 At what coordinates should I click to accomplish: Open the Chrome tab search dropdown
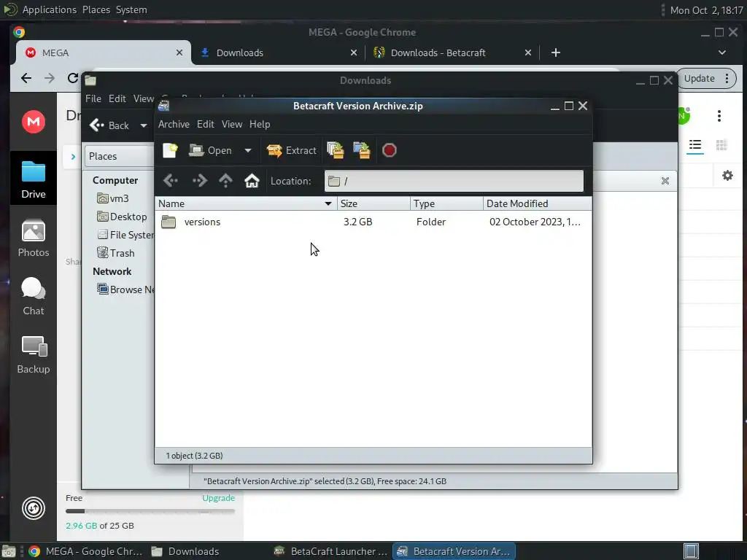(722, 52)
